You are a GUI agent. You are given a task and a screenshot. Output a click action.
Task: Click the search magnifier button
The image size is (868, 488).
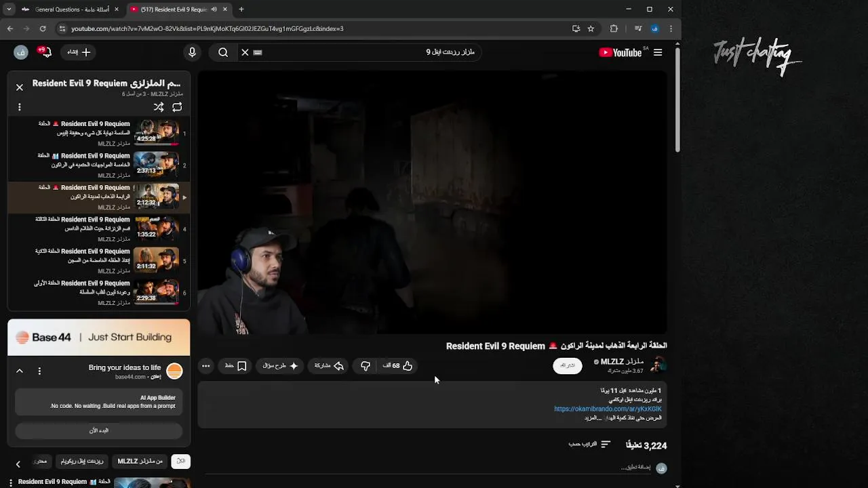point(223,52)
